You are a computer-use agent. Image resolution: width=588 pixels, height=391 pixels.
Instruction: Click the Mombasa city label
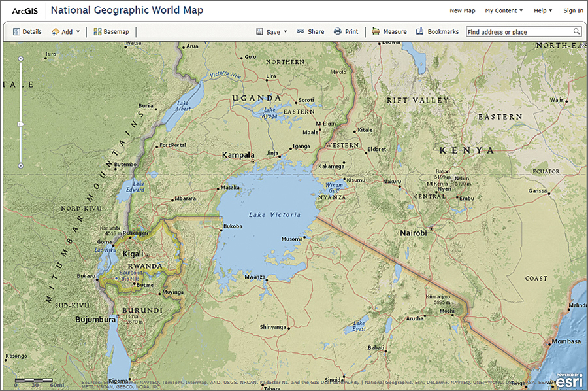(x=566, y=341)
